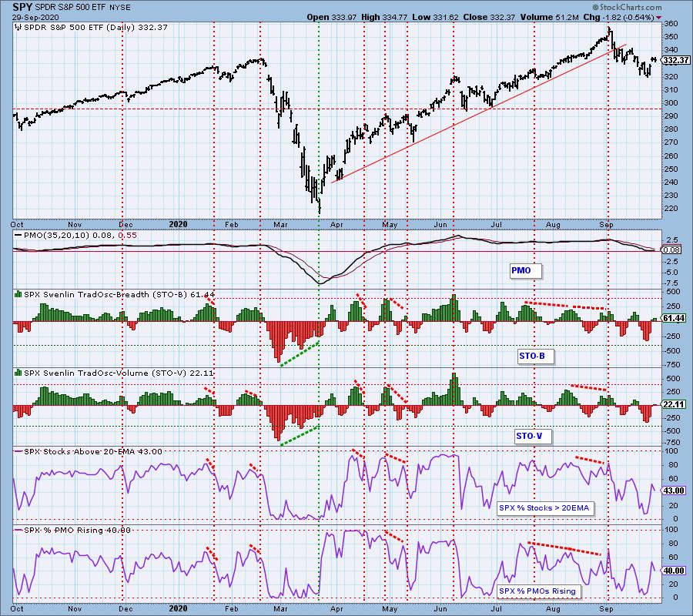Click the histogram icon beside the STO-V legend

18,373
